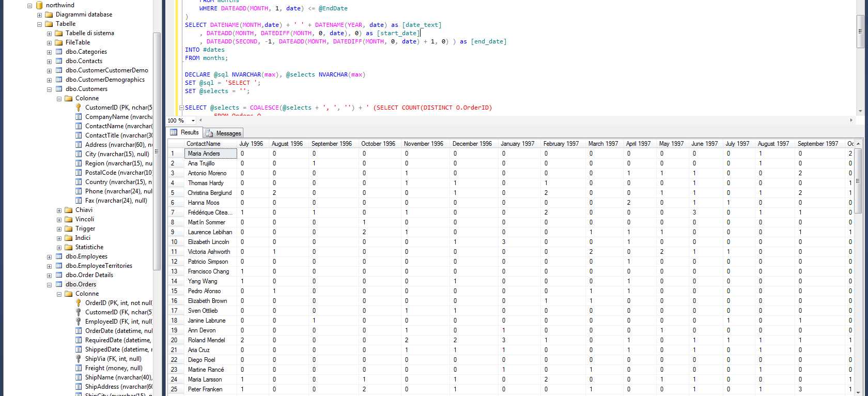Click the CustomerID primary key icon
Viewport: 868px width, 396px height.
[x=79, y=108]
